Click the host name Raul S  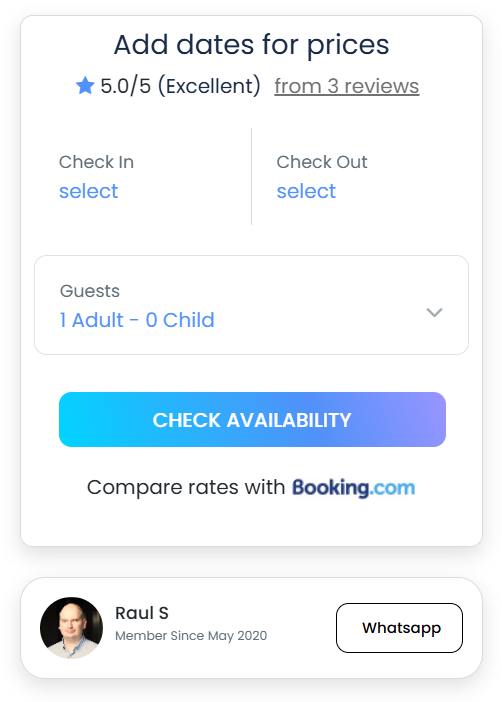[x=142, y=613]
